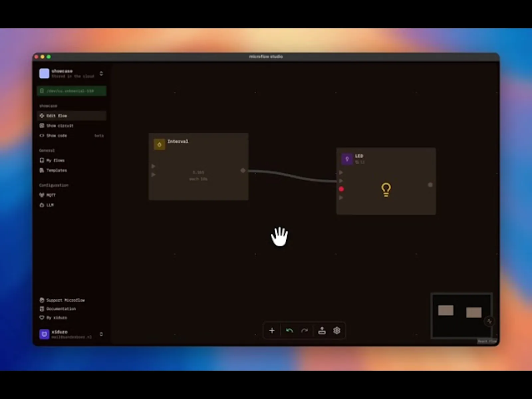
Task: Open the Edit flow menu item
Action: (72, 116)
